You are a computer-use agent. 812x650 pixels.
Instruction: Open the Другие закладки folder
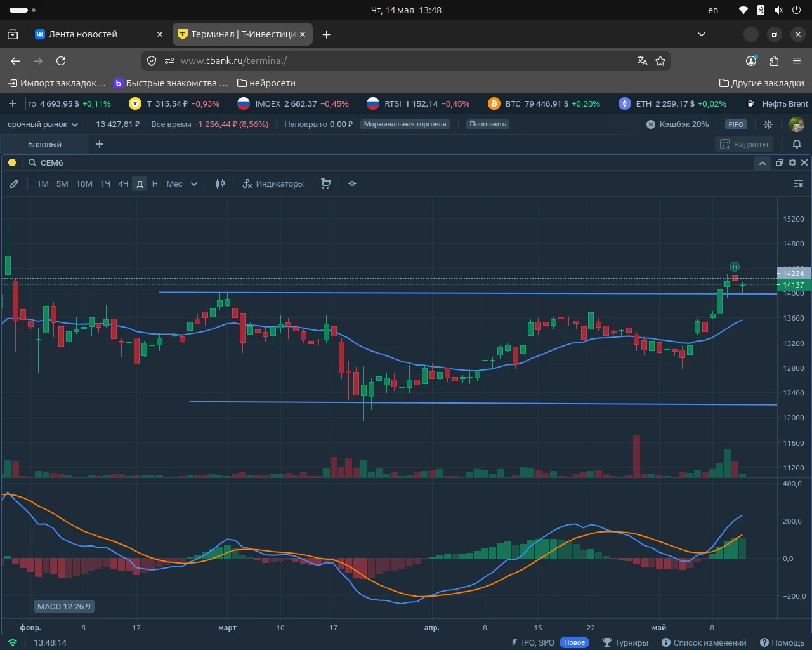[761, 83]
